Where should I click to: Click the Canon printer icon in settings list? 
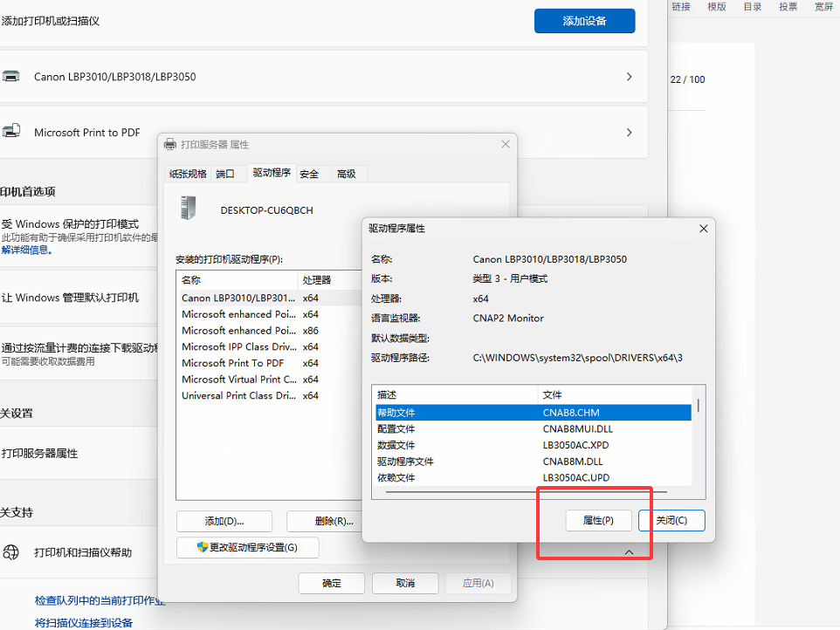point(10,76)
